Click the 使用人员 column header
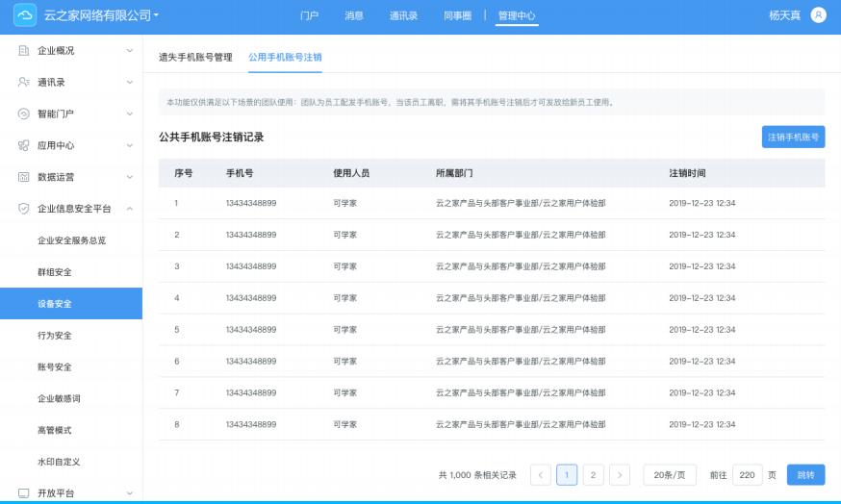The width and height of the screenshot is (841, 504). tap(351, 173)
